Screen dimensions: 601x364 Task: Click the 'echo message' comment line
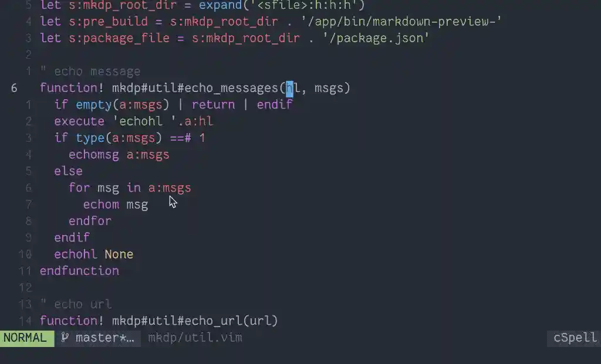click(90, 72)
